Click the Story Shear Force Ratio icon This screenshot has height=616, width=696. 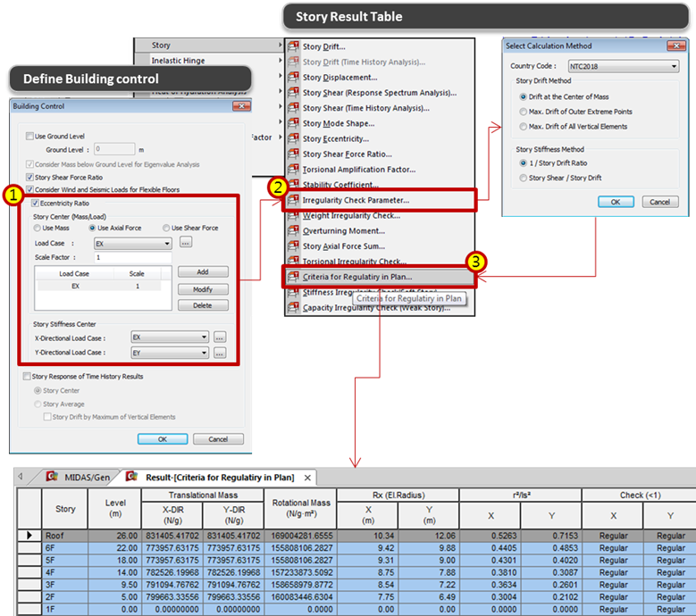(x=293, y=154)
